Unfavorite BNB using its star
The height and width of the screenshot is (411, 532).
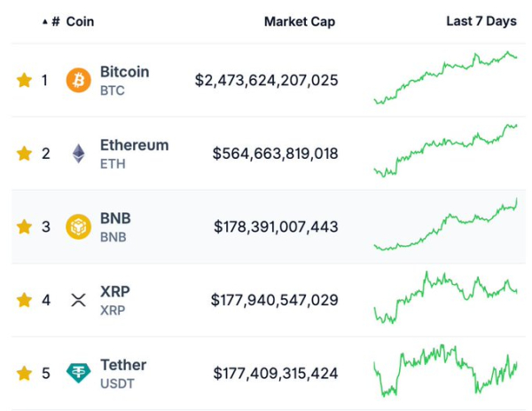coord(24,226)
